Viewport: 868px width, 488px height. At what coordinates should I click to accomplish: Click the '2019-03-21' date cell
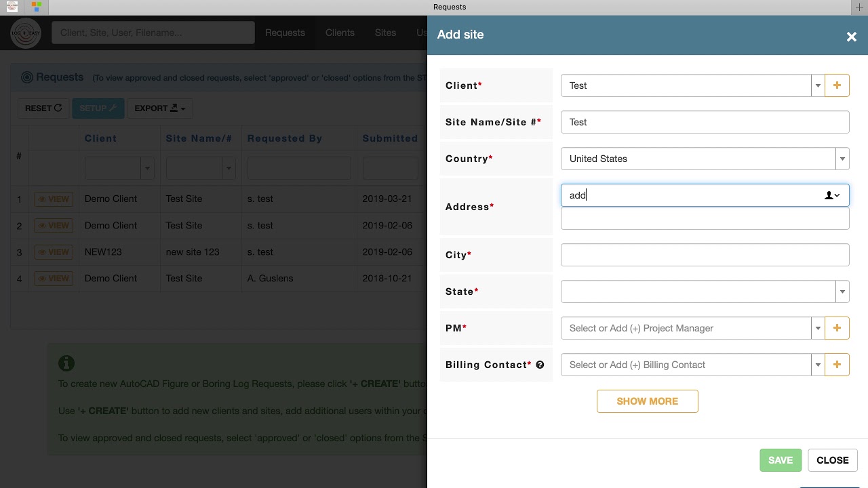[387, 199]
